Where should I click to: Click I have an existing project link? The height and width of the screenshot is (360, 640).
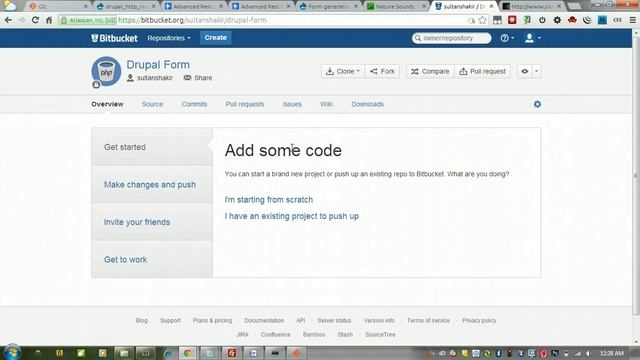(x=291, y=216)
